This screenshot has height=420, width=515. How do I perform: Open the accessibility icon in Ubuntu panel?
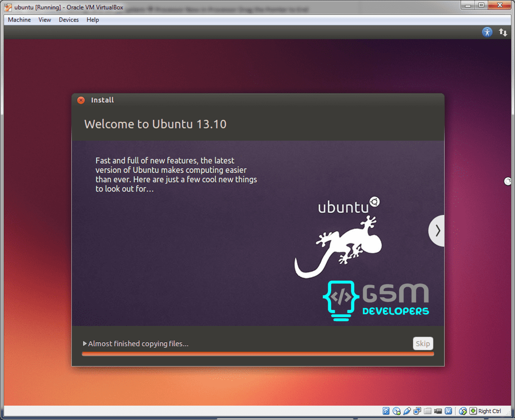[x=487, y=32]
